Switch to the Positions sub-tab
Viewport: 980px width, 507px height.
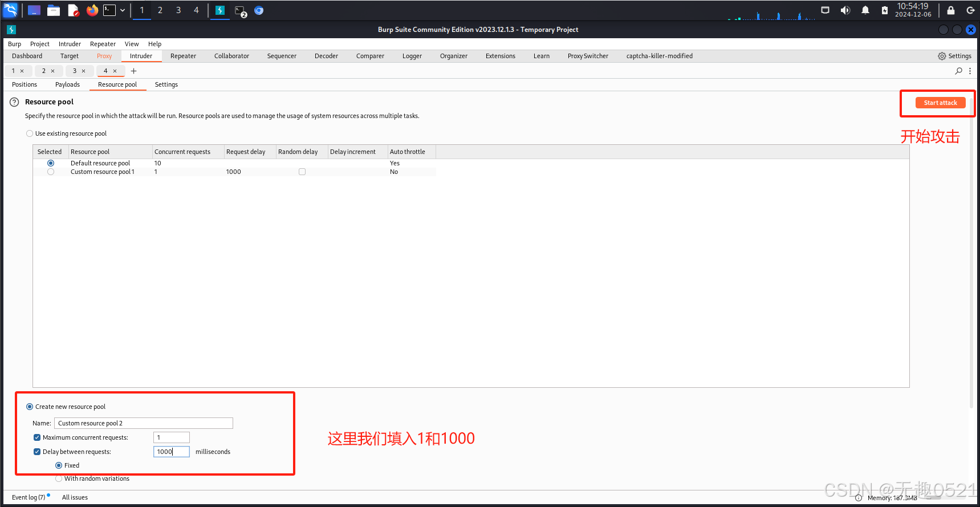(25, 84)
